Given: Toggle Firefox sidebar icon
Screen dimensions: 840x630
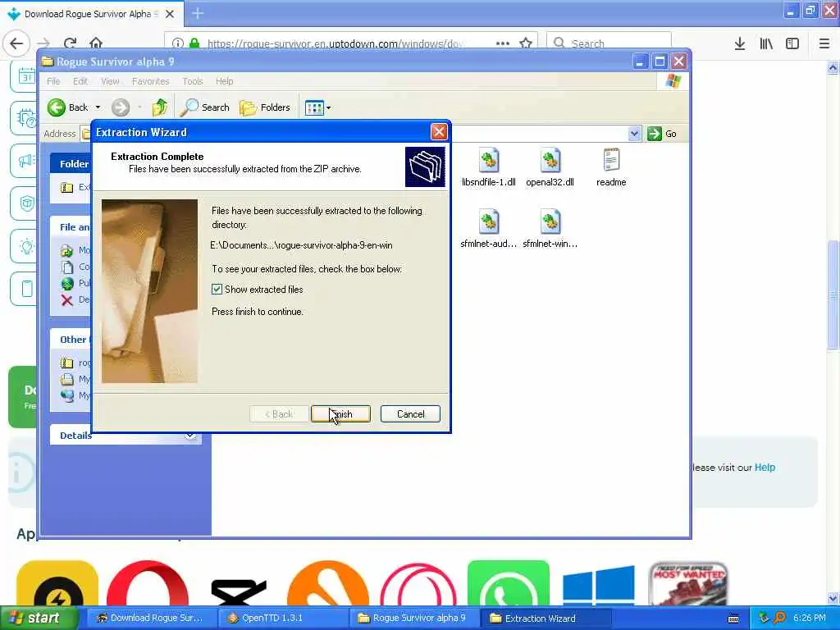Looking at the screenshot, I should pyautogui.click(x=792, y=43).
